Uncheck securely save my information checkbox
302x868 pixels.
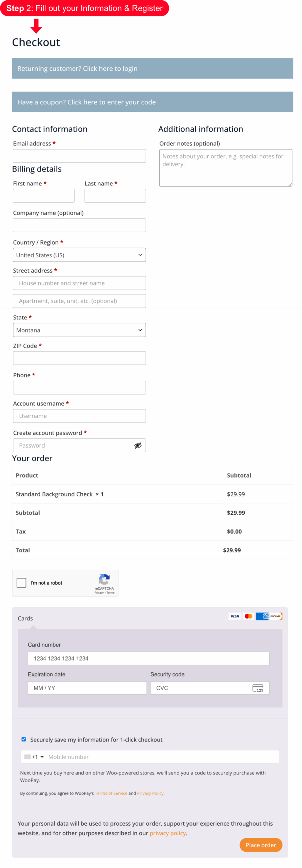(x=24, y=739)
